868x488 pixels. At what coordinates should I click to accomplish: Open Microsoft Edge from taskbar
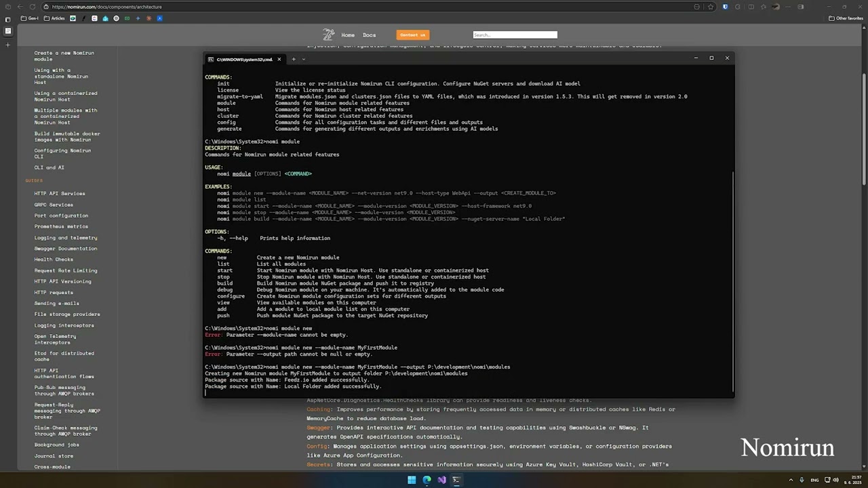click(x=427, y=480)
